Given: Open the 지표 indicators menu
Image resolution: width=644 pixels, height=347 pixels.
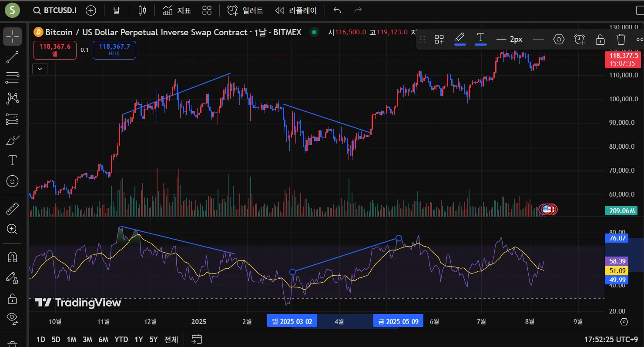Looking at the screenshot, I should (x=177, y=10).
